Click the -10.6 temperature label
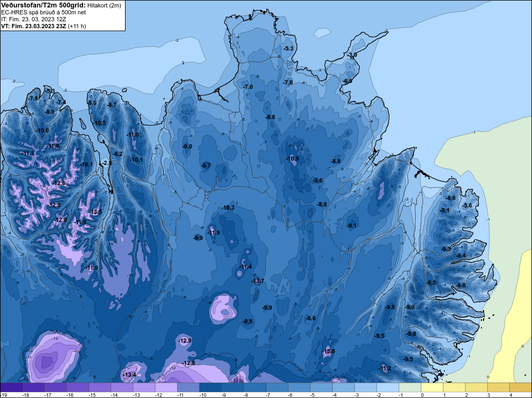Screen dimensions: 532x398 [43, 130]
